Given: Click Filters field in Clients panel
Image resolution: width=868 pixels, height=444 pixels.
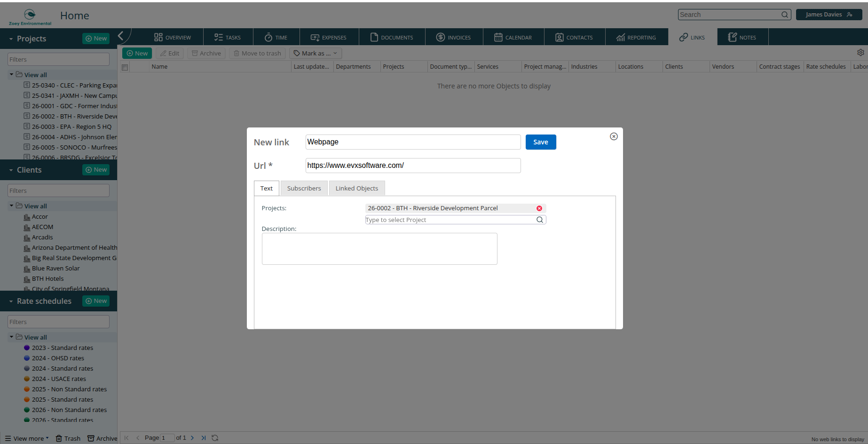Looking at the screenshot, I should tap(58, 190).
